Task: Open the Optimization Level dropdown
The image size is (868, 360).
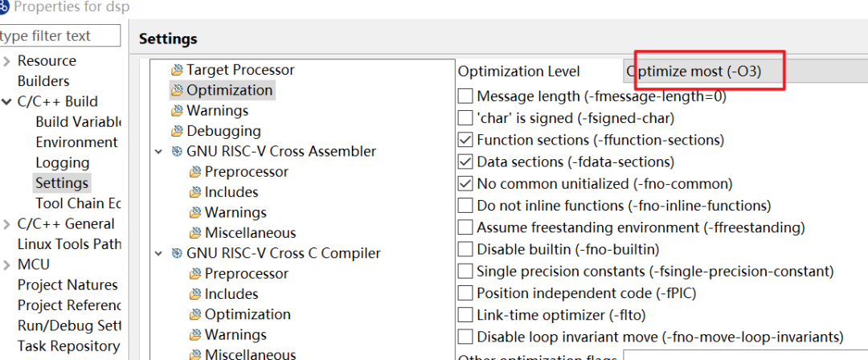Action: [743, 72]
